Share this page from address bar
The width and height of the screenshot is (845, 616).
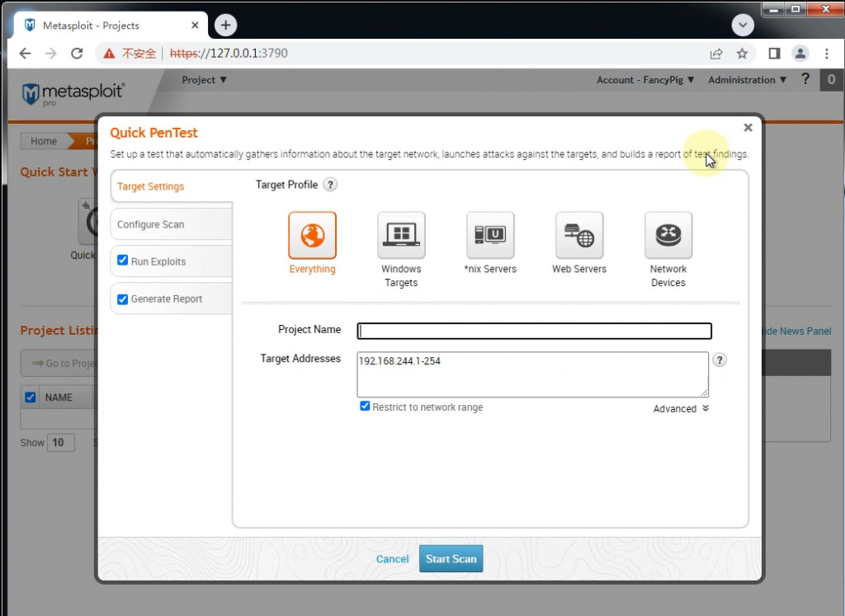[x=716, y=54]
